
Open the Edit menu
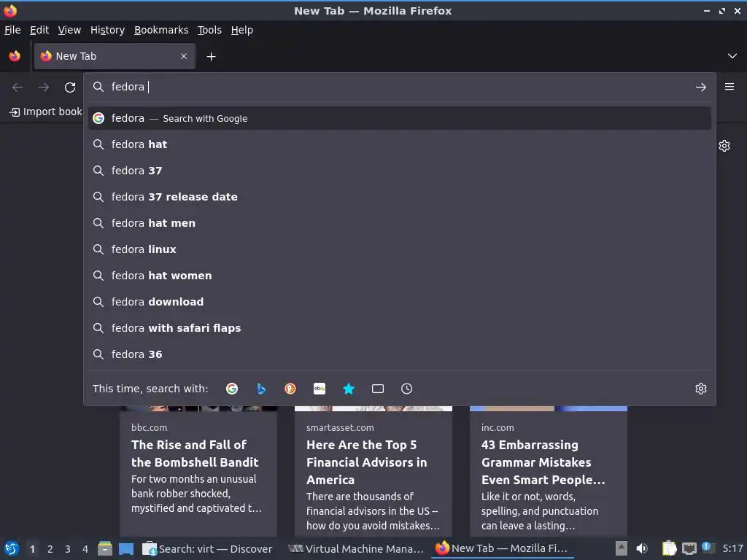[x=39, y=30]
